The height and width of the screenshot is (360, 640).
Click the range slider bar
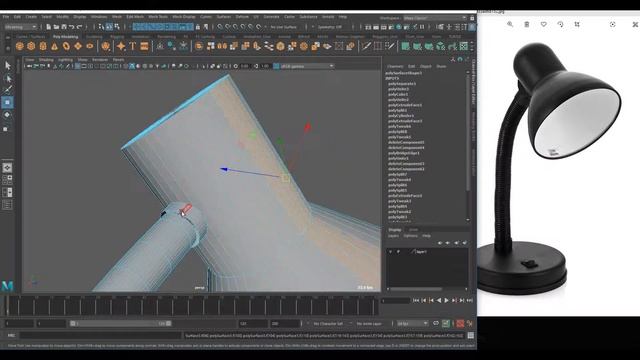coord(120,324)
